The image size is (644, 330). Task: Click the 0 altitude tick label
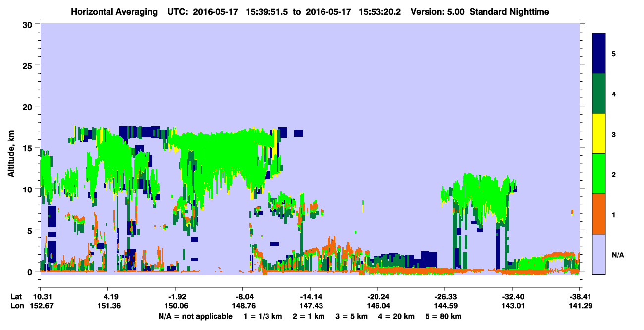point(31,272)
